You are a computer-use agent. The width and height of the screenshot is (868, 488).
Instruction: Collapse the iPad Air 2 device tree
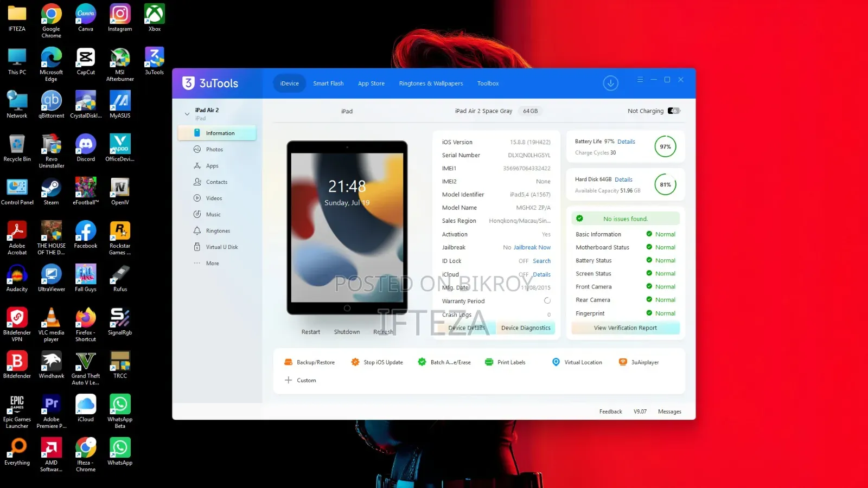[x=187, y=114]
